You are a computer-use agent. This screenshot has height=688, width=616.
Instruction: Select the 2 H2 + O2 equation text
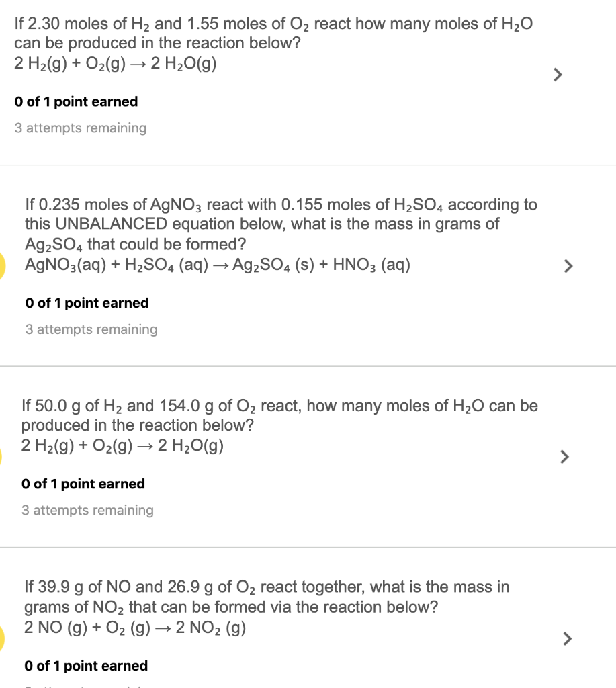(x=115, y=64)
